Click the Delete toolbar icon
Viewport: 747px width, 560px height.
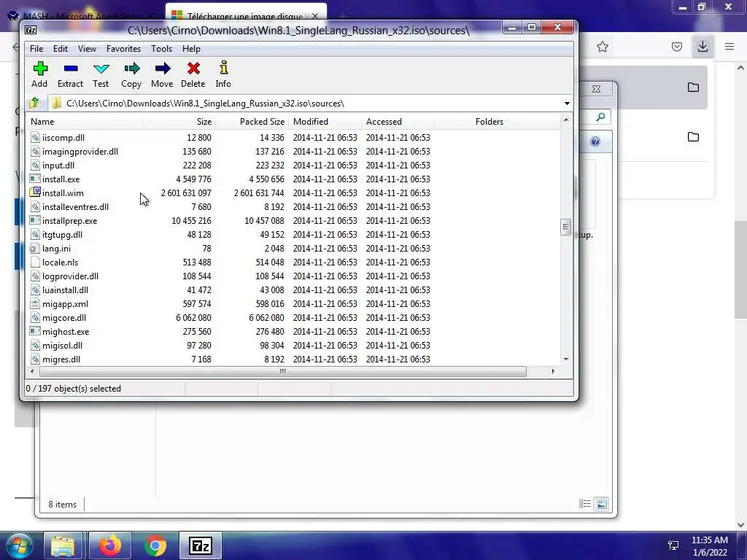(193, 69)
